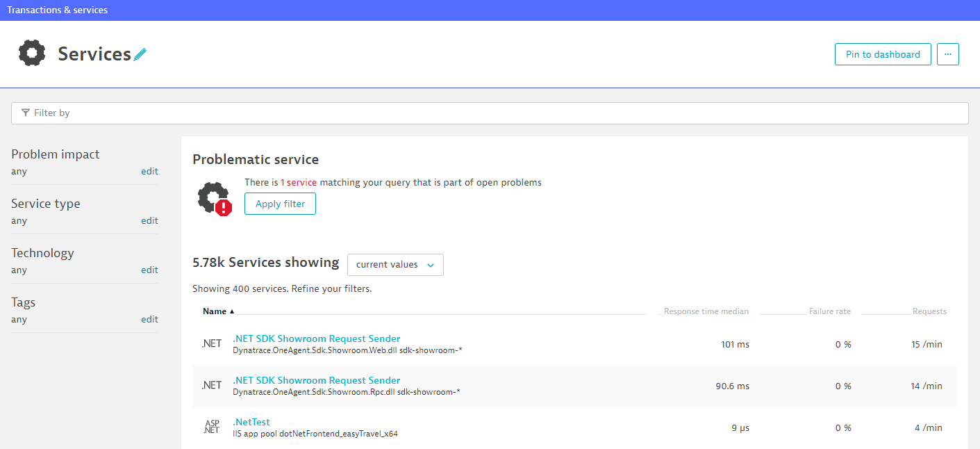Click the 4 /min requests value
This screenshot has height=449, width=980.
pos(929,427)
